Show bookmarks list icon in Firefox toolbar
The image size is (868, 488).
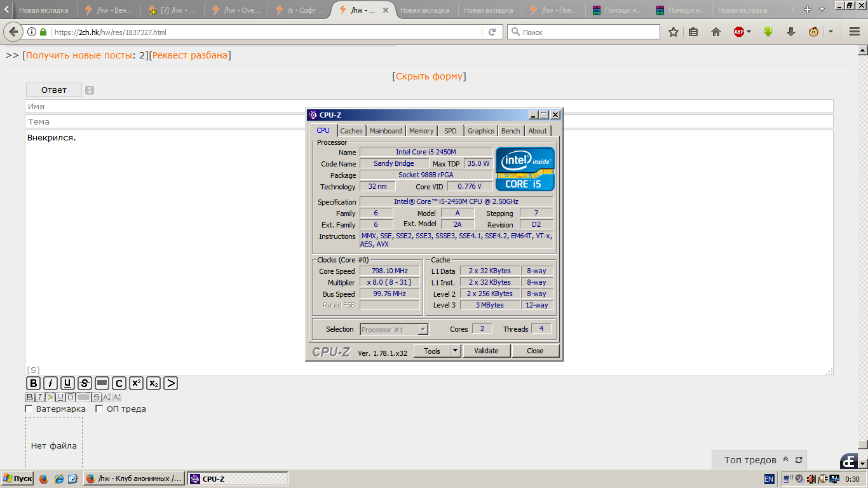tap(693, 32)
